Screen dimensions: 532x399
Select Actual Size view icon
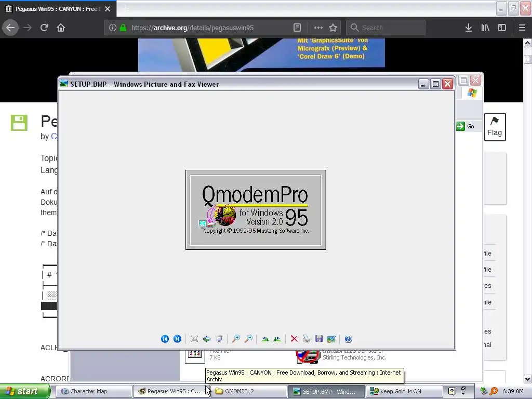pos(207,339)
